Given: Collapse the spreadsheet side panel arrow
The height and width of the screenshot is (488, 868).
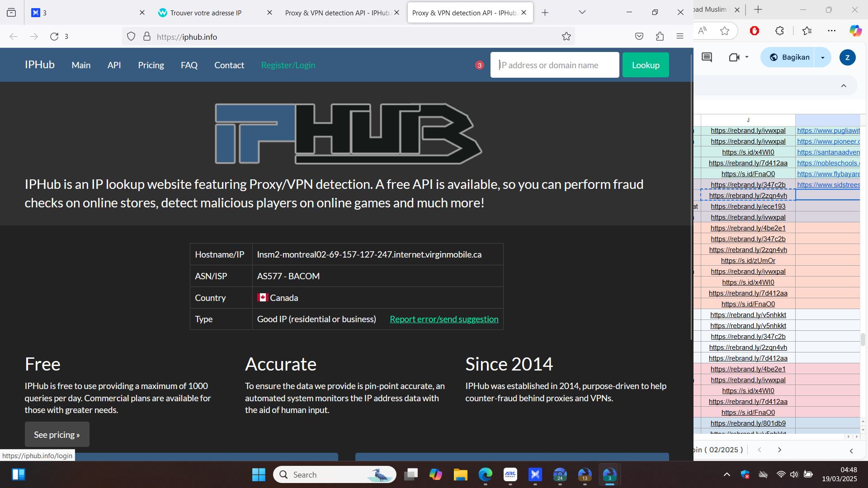Looking at the screenshot, I should [851, 450].
